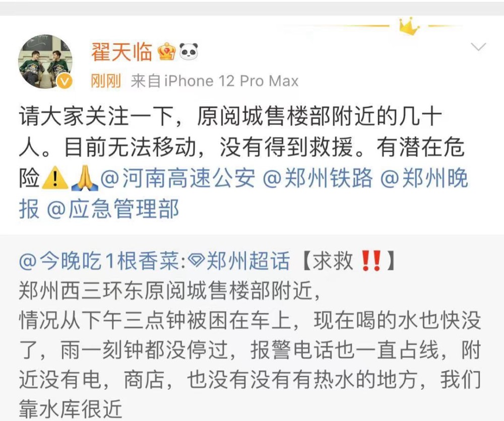The width and height of the screenshot is (504, 421).
Task: Tap the crown membership icon beside username
Action: (x=167, y=51)
